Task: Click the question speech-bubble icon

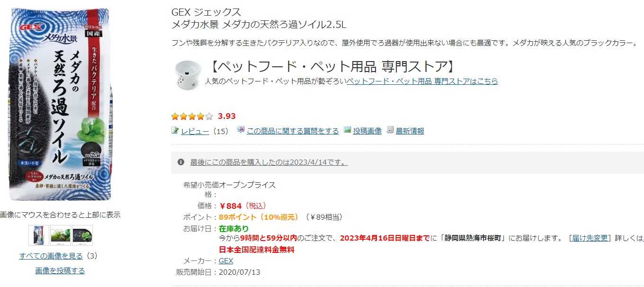Action: coord(241,130)
